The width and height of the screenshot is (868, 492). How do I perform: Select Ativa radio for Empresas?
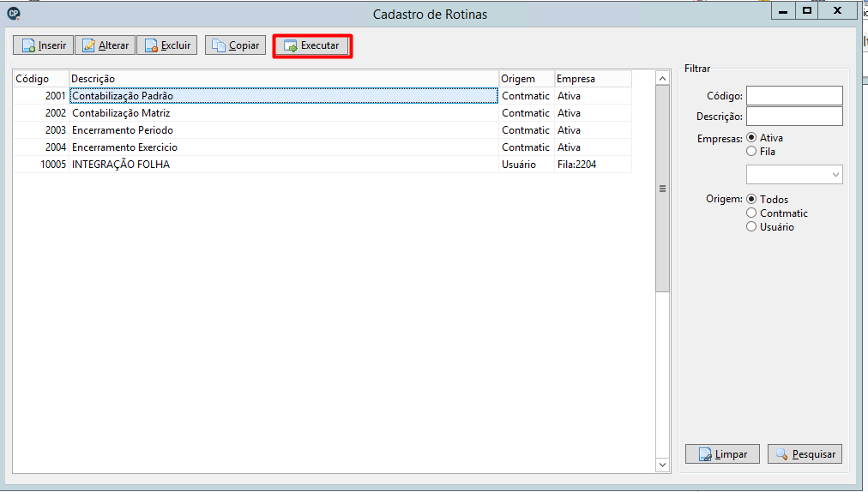751,137
